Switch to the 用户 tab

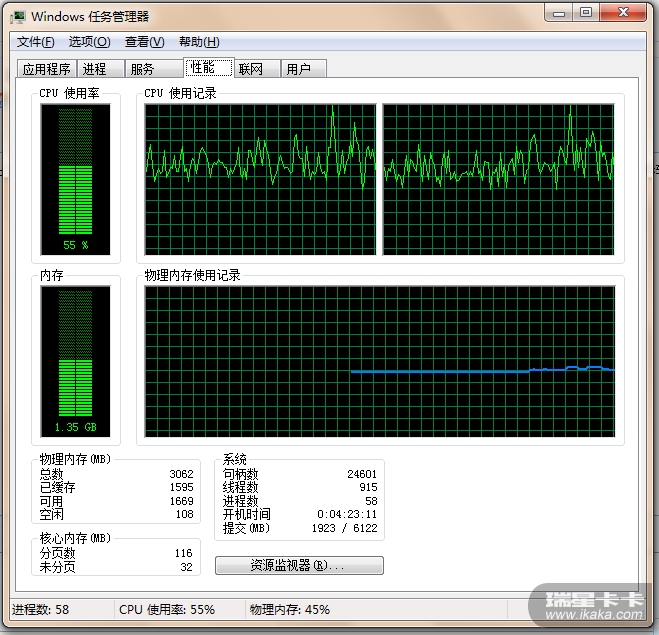tap(303, 69)
